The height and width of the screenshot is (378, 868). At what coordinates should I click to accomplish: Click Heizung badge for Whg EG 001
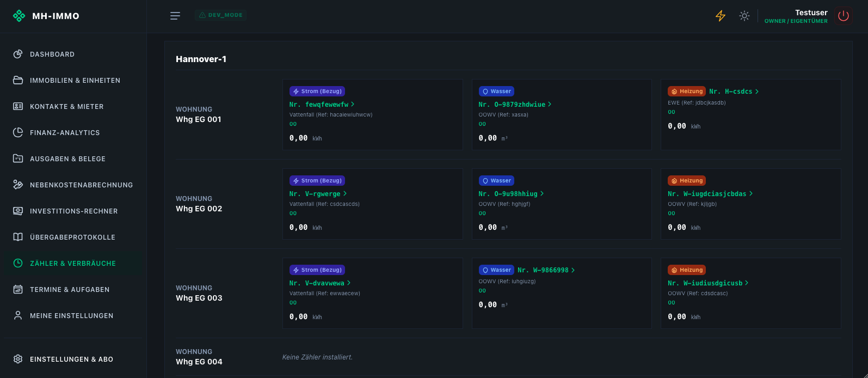pyautogui.click(x=687, y=92)
